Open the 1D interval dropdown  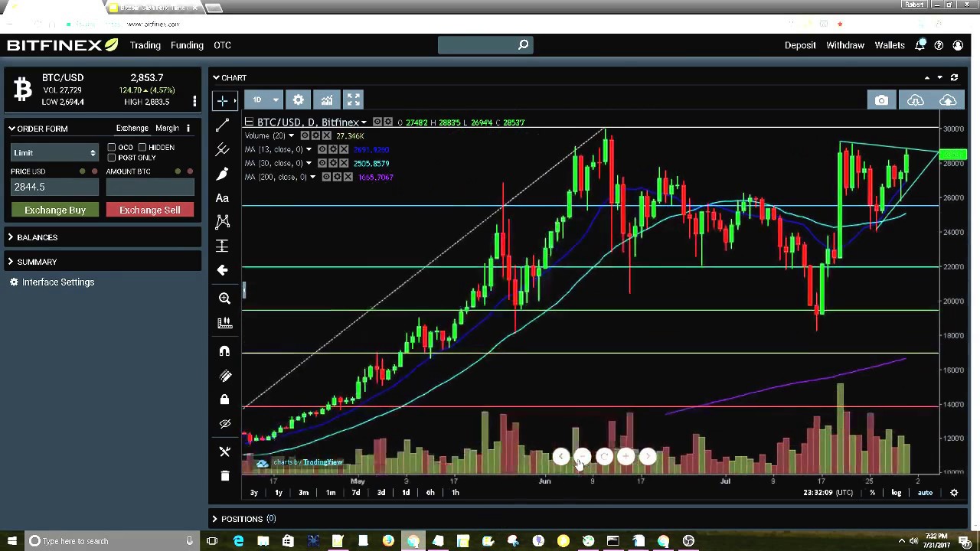tap(266, 100)
